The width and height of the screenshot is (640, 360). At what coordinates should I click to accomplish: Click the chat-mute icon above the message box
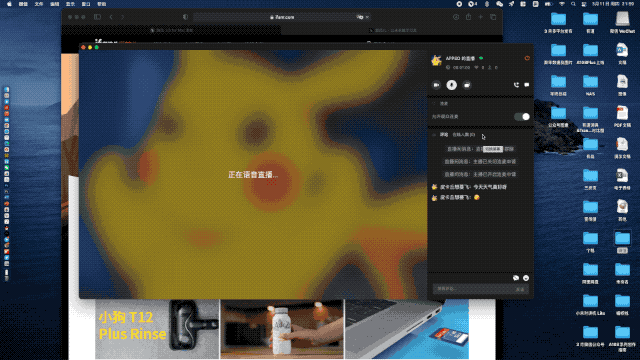pos(516,278)
